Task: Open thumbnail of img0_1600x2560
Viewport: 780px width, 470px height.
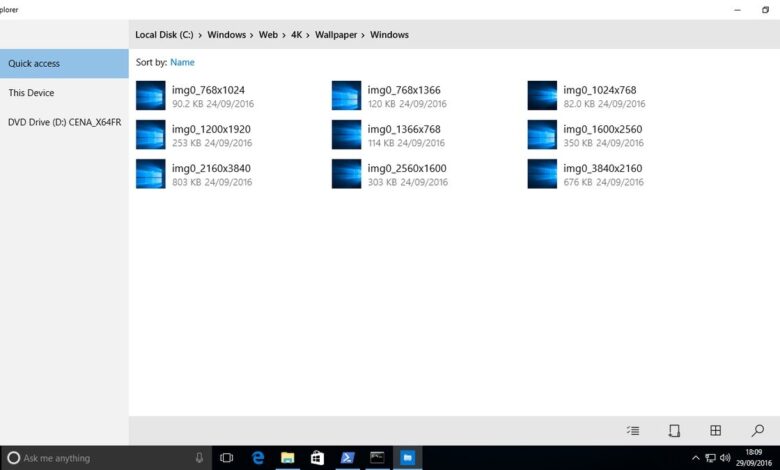Action: (x=542, y=135)
